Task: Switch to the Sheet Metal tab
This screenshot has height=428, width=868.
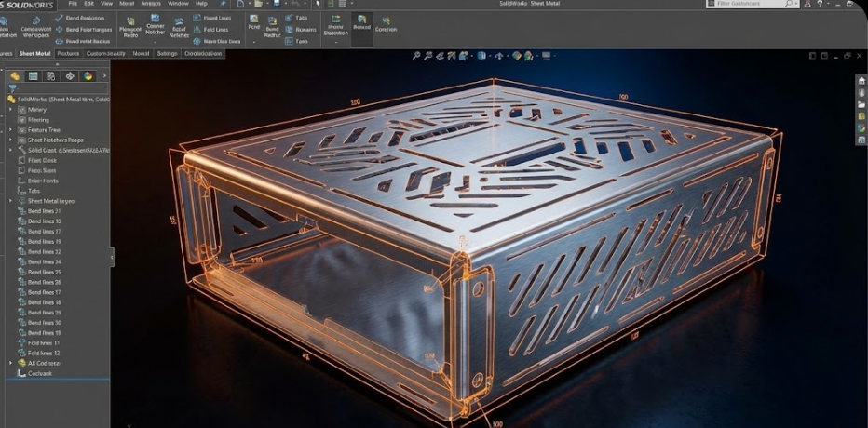Action: [x=34, y=53]
